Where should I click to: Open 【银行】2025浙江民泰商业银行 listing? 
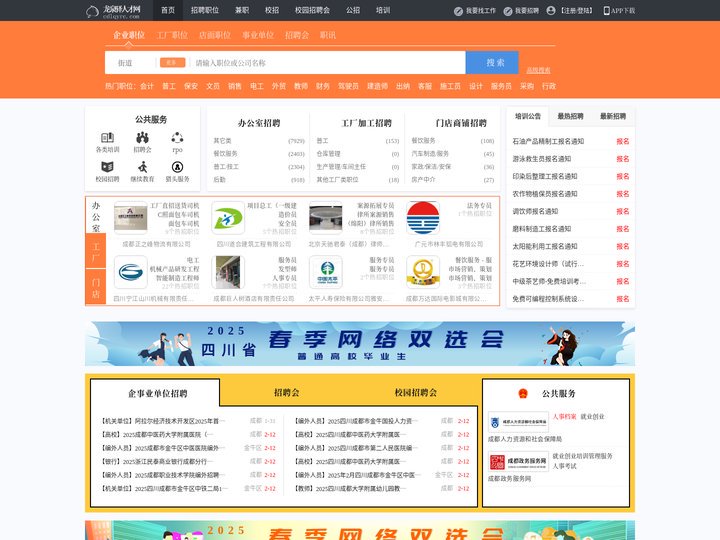(158, 461)
